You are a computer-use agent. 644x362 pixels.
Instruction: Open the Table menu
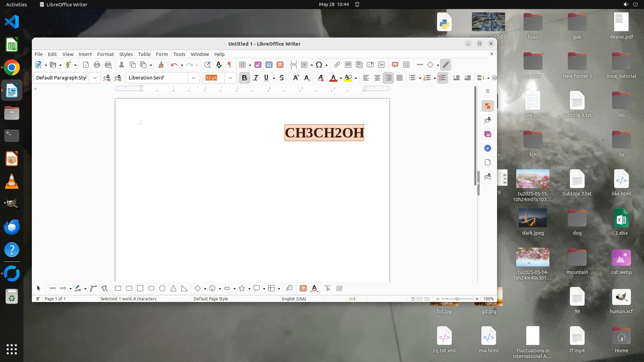pyautogui.click(x=144, y=54)
